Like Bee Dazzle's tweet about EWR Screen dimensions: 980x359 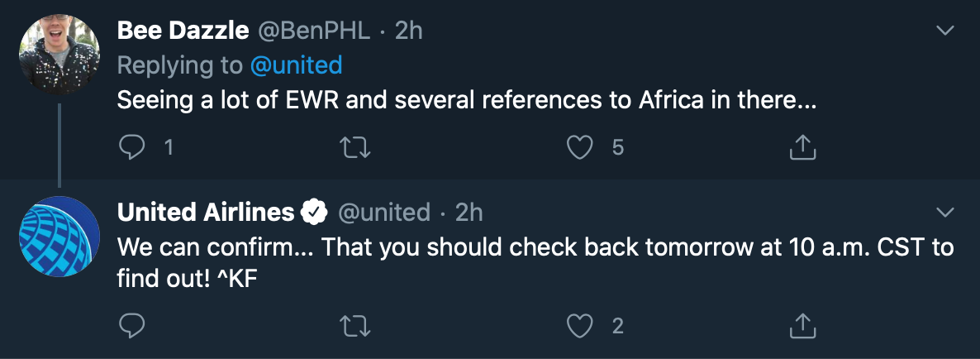581,147
